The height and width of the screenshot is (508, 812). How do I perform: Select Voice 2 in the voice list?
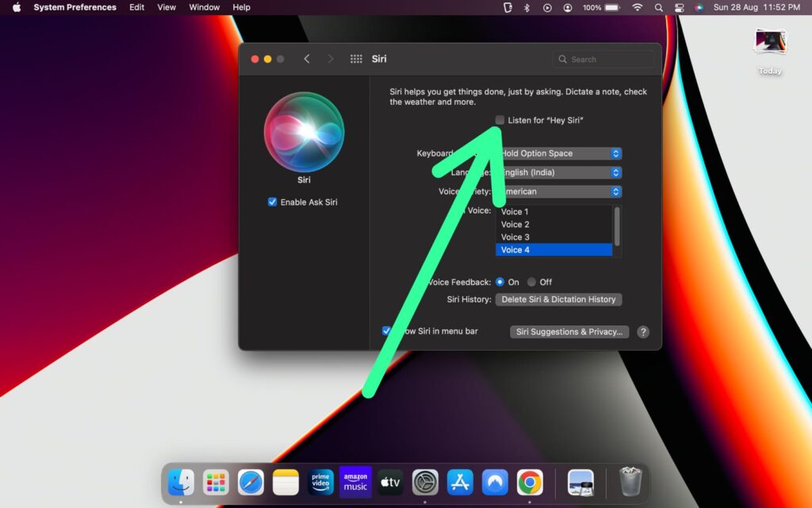(553, 225)
